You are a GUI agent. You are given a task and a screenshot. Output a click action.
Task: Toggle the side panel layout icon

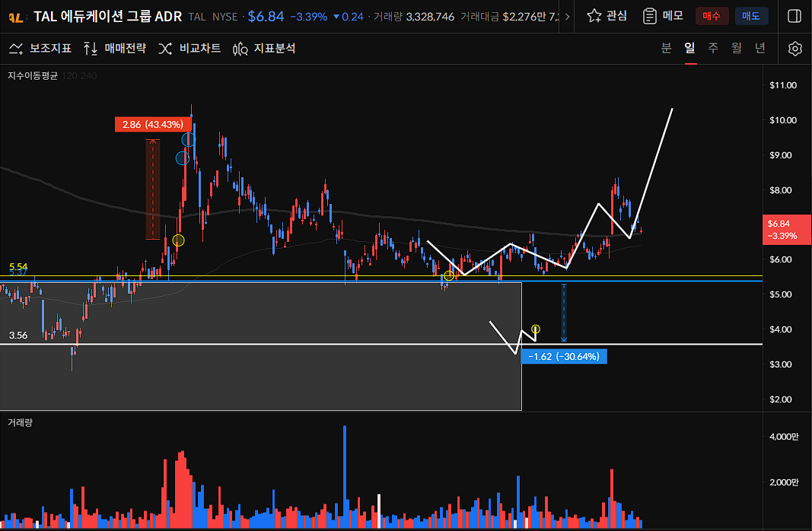point(794,16)
